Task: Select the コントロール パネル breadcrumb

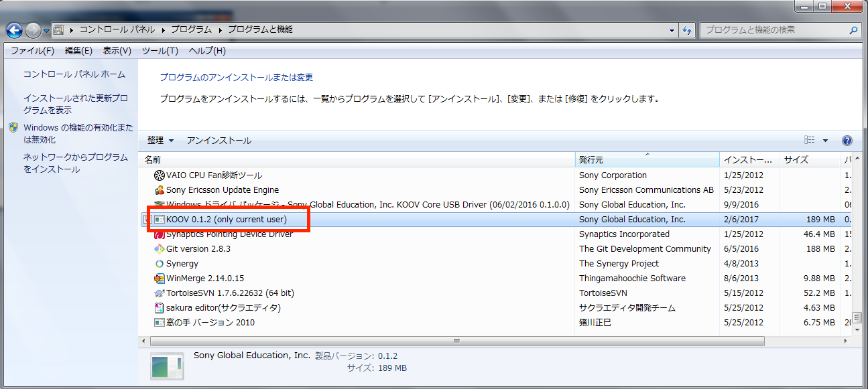Action: point(117,30)
